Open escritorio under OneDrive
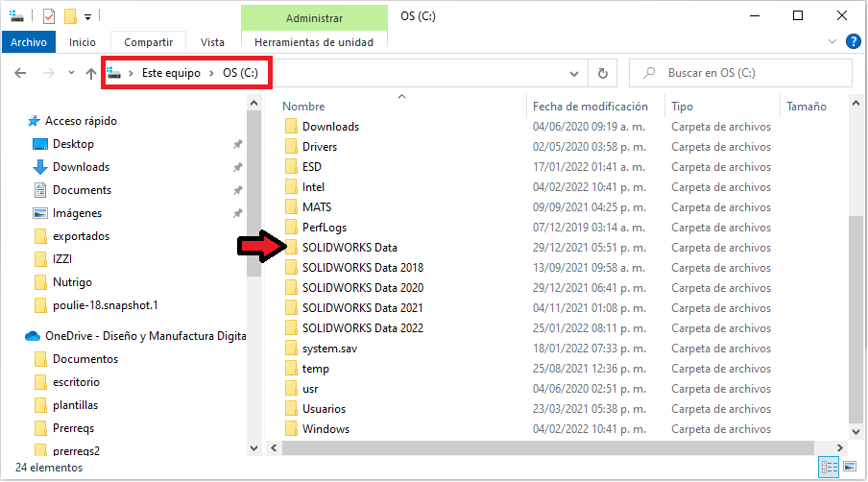 click(x=76, y=382)
